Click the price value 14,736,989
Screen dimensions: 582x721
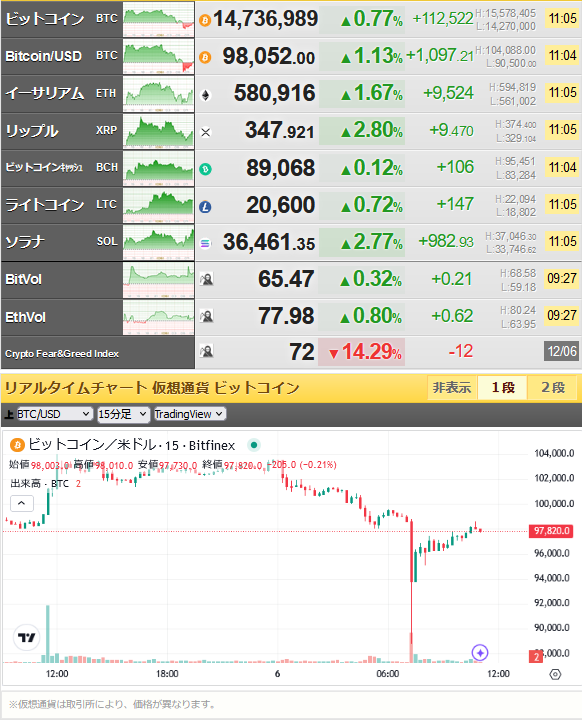pyautogui.click(x=266, y=19)
